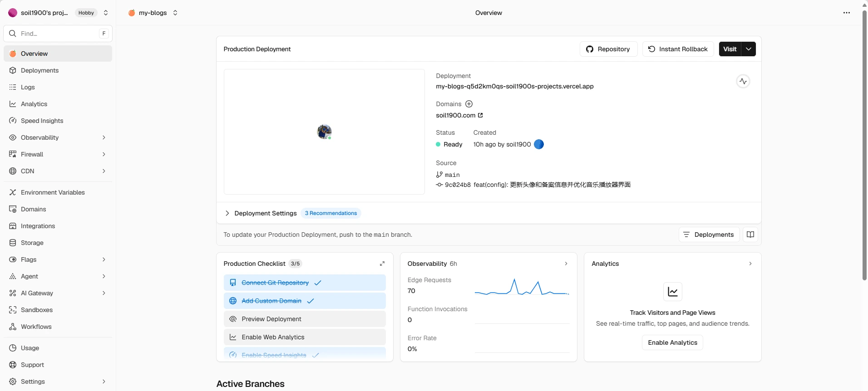The image size is (868, 391).
Task: Select the Enable Web Analytics checklist item
Action: point(305,337)
